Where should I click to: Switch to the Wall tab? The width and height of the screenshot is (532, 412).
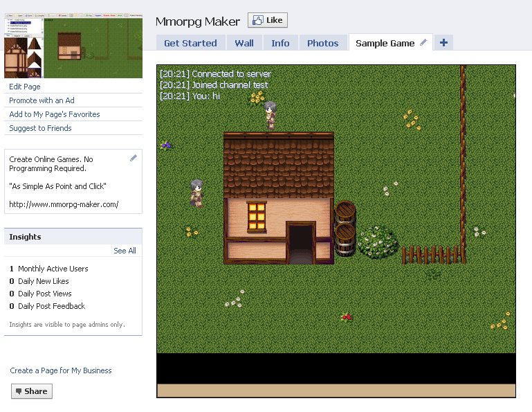[x=244, y=43]
